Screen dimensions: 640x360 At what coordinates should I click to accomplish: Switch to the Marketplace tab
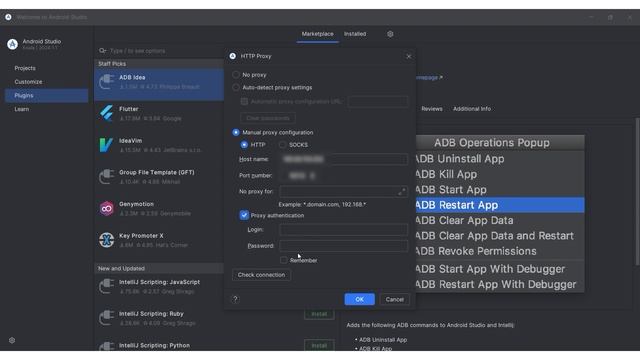tap(318, 34)
